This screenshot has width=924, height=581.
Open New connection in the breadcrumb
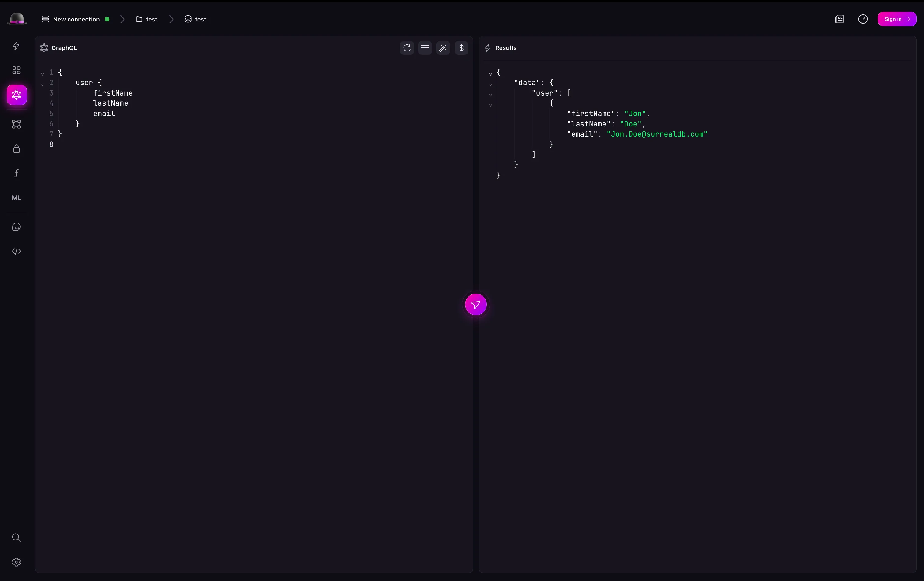coord(75,19)
